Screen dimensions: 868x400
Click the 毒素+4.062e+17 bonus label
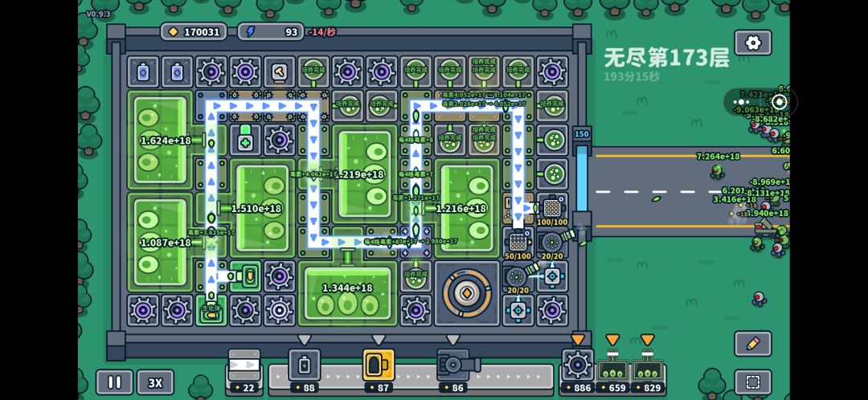[x=314, y=174]
